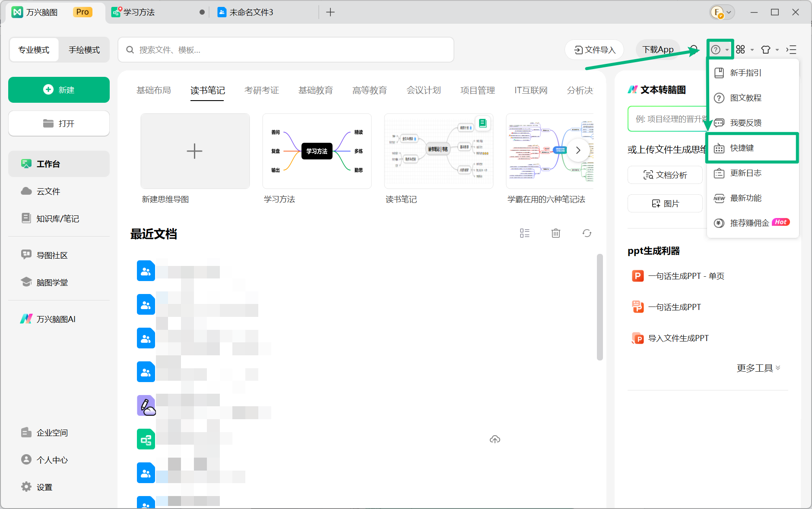The height and width of the screenshot is (509, 812).
Task: Add a new tab with the plus icon
Action: click(330, 12)
